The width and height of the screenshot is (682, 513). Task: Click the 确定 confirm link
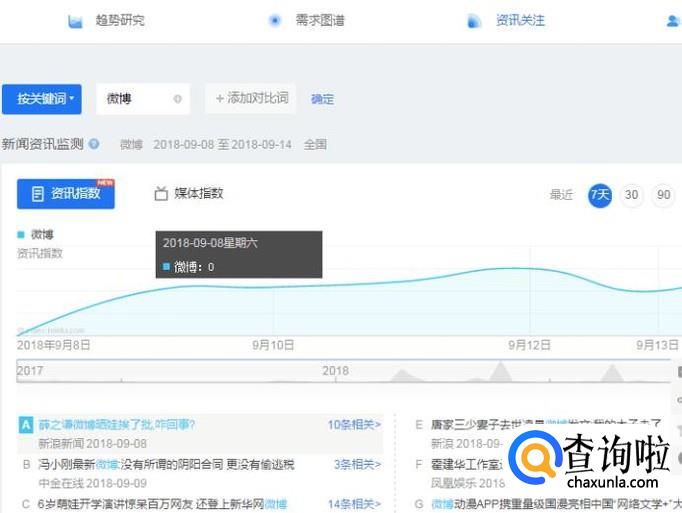point(322,99)
